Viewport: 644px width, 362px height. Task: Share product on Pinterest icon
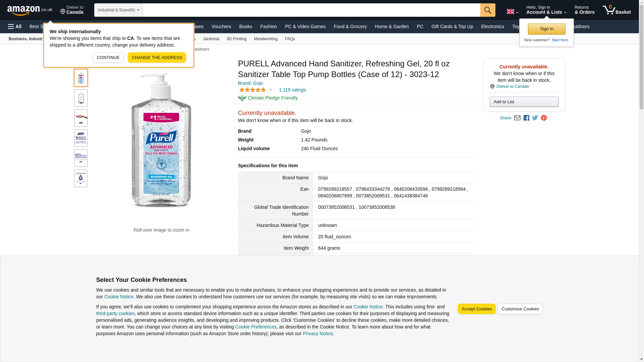pos(544,118)
